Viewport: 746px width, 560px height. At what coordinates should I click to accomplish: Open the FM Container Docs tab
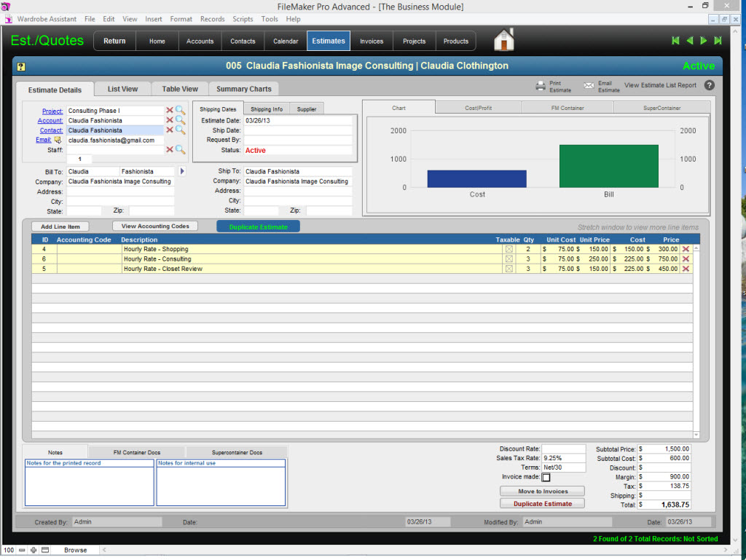136,452
